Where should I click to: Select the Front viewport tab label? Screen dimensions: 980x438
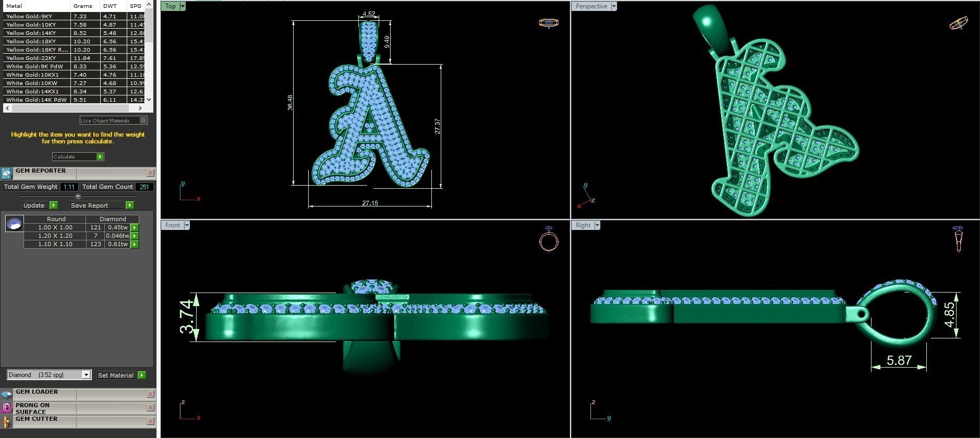point(173,225)
